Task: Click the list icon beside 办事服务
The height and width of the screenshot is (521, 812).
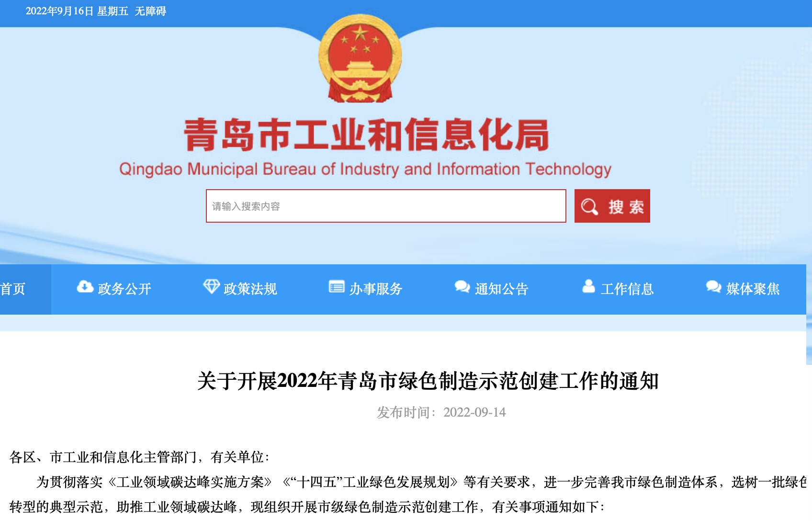Action: click(x=337, y=287)
